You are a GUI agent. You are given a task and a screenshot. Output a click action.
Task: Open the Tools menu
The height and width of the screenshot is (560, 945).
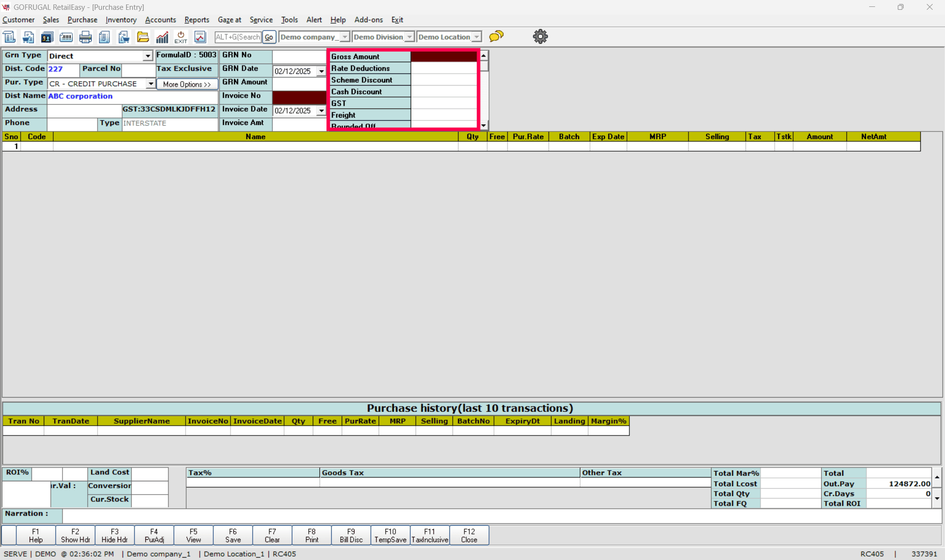click(290, 20)
